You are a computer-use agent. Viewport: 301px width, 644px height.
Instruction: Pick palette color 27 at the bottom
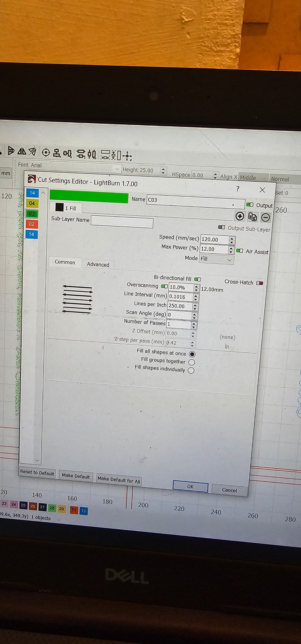click(x=42, y=507)
